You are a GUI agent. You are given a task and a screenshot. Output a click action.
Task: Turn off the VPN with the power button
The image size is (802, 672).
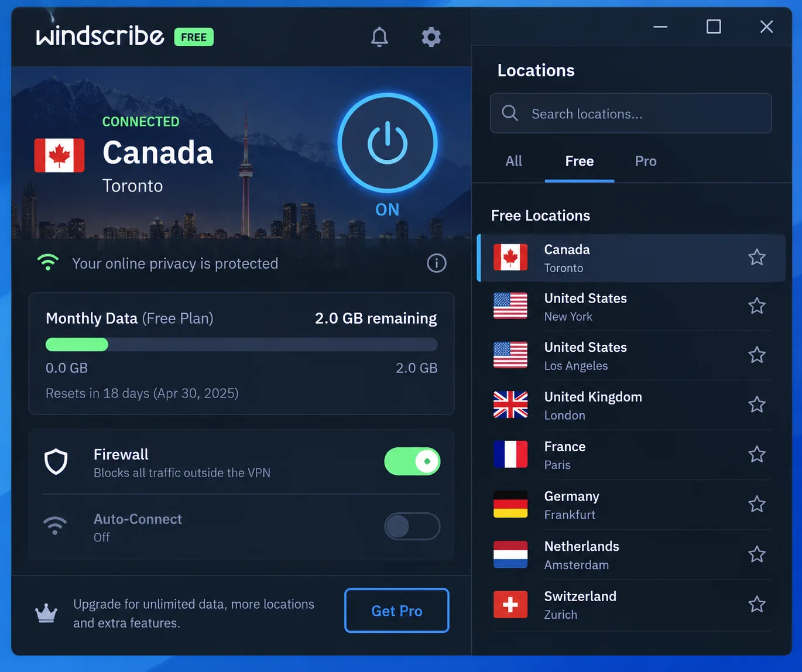[388, 143]
